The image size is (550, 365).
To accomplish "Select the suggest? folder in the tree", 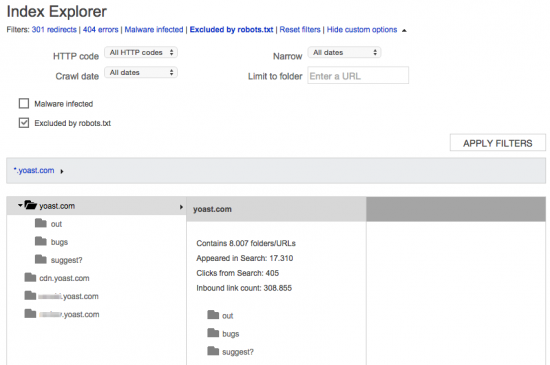I will (x=67, y=260).
